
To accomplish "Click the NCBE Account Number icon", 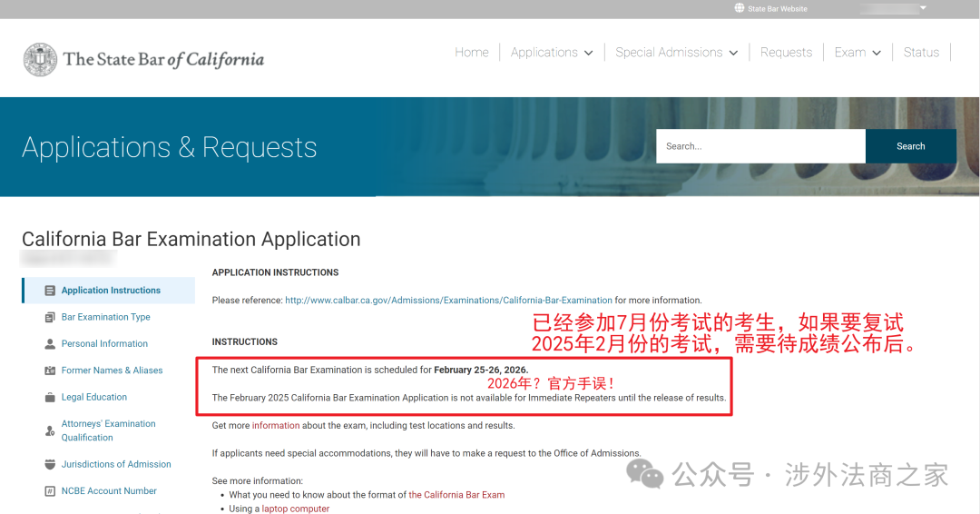I will (x=50, y=491).
